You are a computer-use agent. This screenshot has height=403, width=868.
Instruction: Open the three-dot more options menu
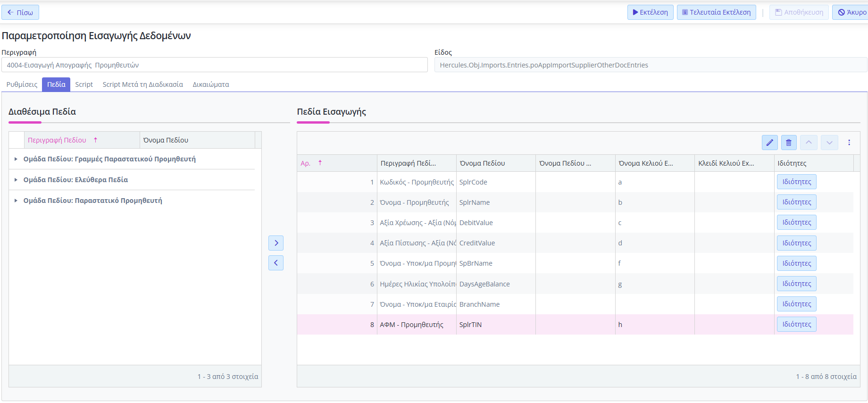[849, 143]
